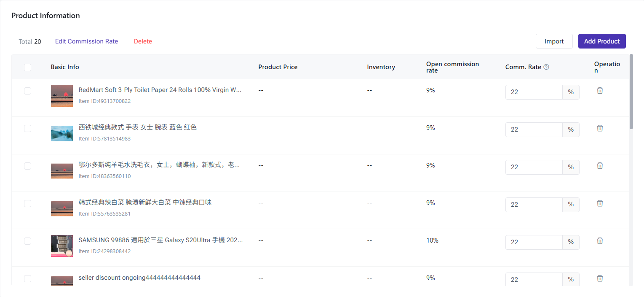Click the blue landscape thumbnail of item 57813514983
This screenshot has width=644, height=297.
point(62,133)
